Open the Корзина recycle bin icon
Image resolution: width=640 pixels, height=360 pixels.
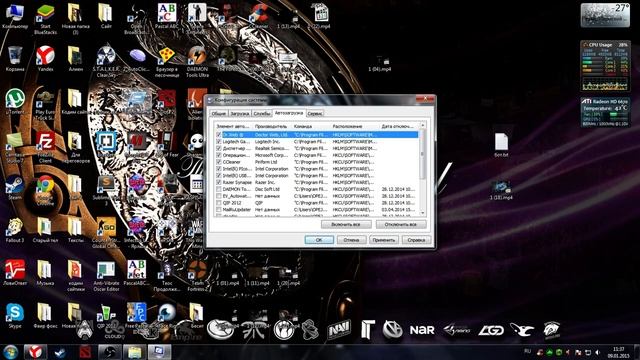pos(15,59)
